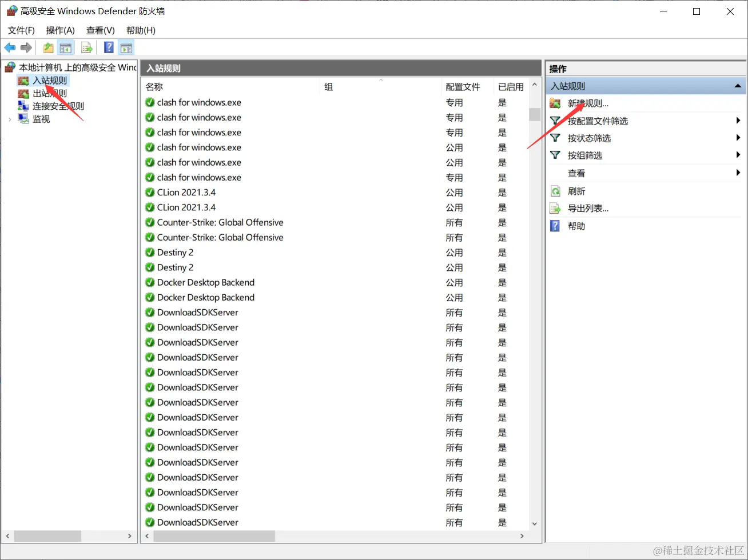Expand the 监视 tree node chevron
Image resolution: width=748 pixels, height=560 pixels.
click(10, 119)
